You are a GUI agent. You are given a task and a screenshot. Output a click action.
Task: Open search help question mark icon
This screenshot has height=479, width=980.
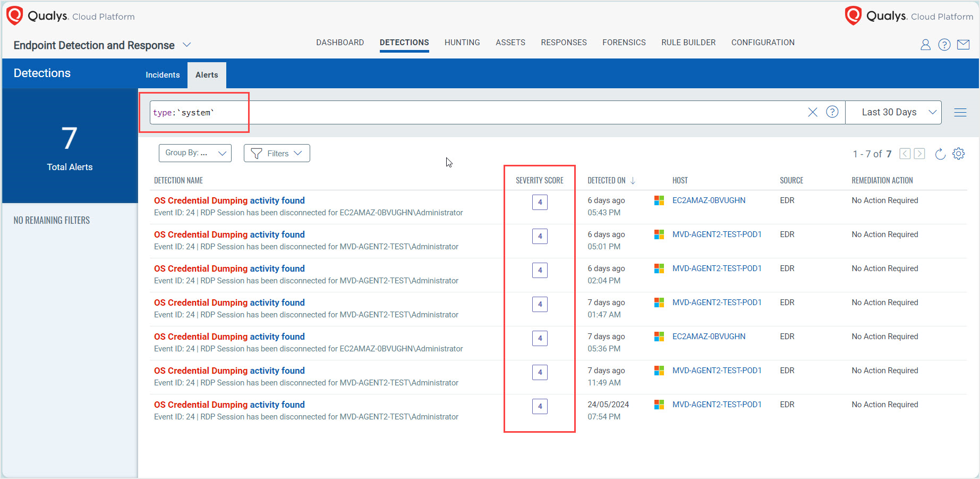[x=832, y=112]
